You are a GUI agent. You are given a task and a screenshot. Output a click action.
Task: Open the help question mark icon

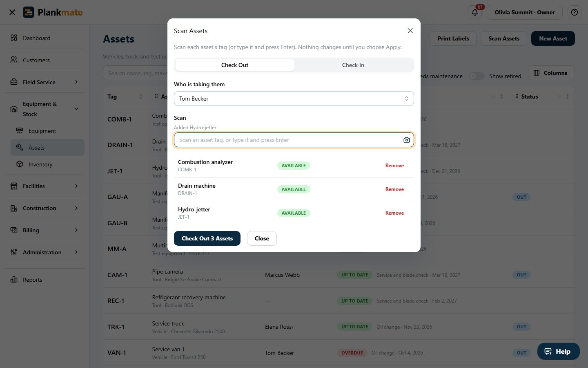click(x=575, y=12)
